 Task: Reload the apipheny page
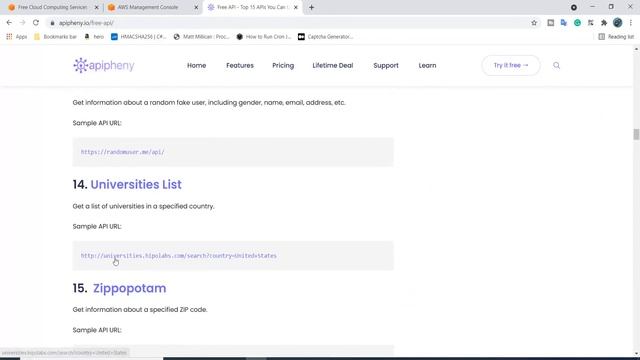36,23
